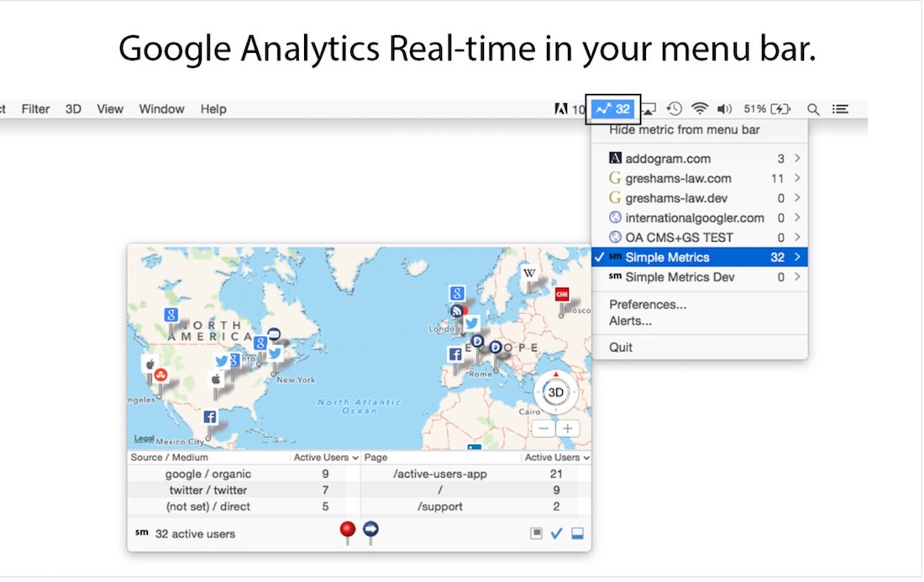Open the Window menu
Screen dimensions: 924x582
(161, 109)
